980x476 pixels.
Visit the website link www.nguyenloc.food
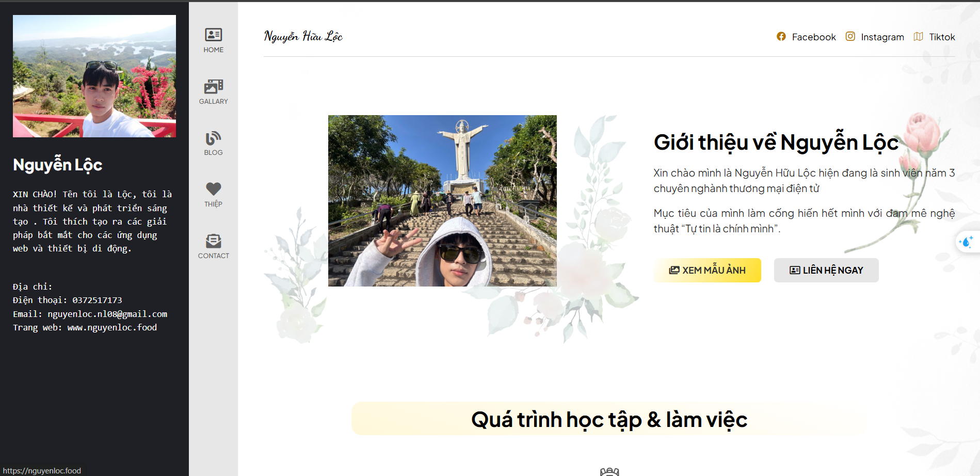tap(111, 327)
